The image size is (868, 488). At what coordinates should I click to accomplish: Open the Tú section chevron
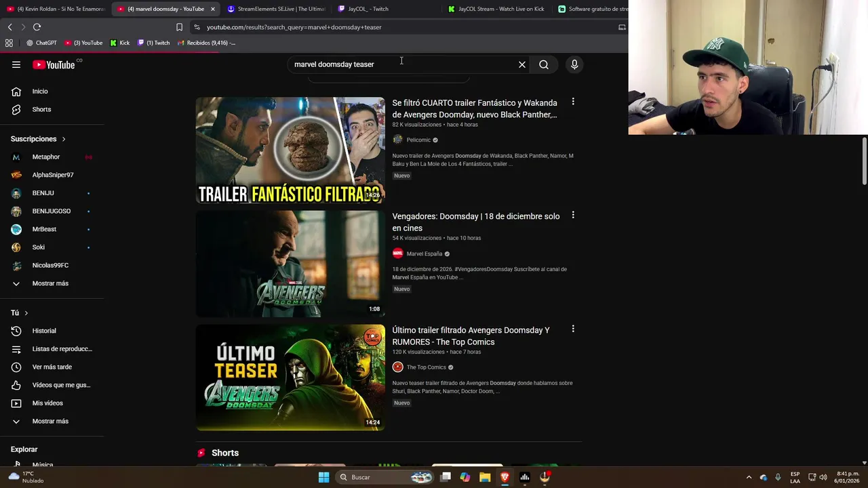pyautogui.click(x=26, y=313)
